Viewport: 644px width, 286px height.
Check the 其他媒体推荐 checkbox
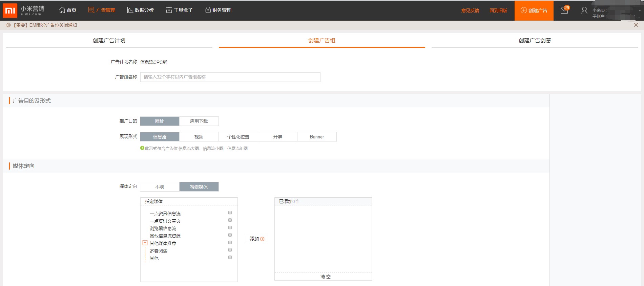pos(230,242)
